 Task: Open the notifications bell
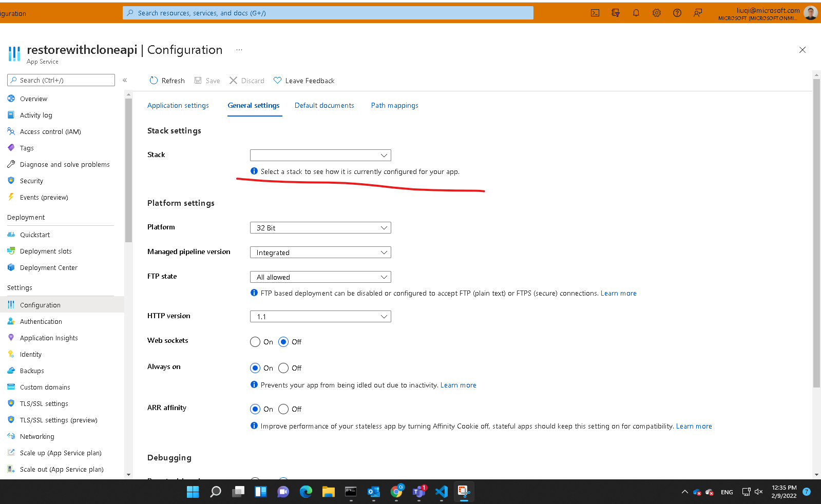tap(636, 13)
